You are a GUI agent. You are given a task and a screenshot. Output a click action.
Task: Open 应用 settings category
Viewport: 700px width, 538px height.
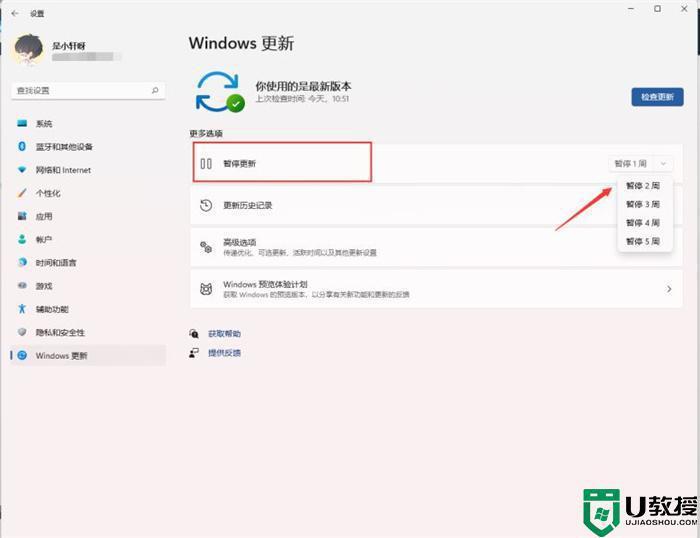tap(88, 217)
